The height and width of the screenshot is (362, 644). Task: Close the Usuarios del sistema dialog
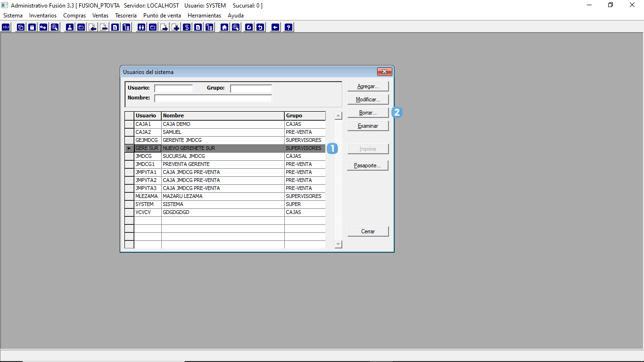click(x=385, y=72)
